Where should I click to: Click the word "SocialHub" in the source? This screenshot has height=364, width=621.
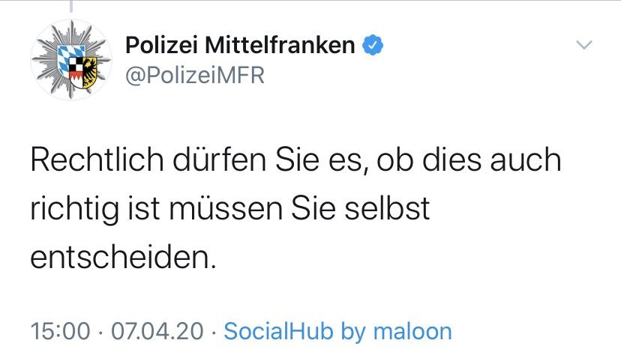click(278, 331)
